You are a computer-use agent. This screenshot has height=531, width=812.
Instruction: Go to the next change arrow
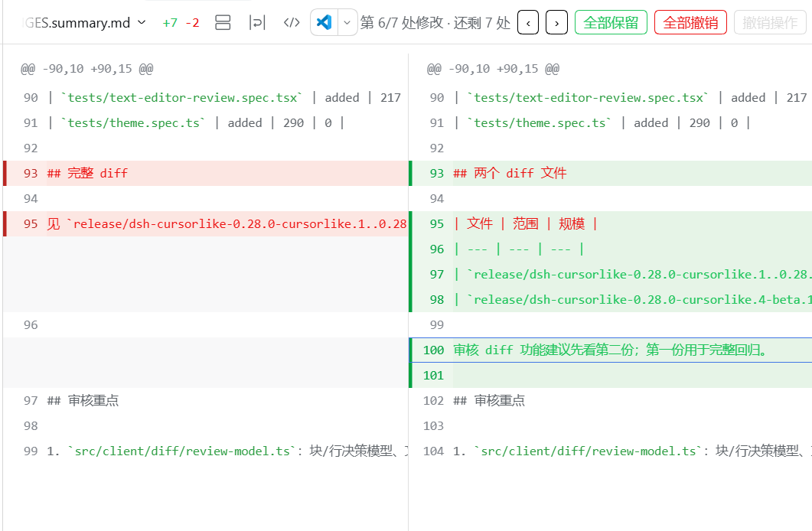pos(556,23)
